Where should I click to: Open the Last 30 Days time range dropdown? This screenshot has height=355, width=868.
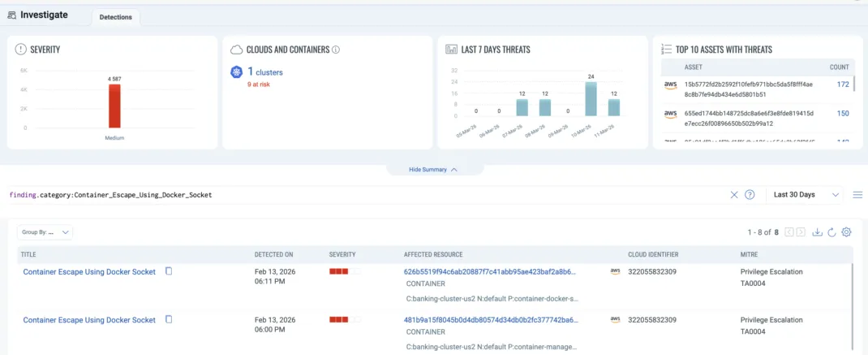805,195
